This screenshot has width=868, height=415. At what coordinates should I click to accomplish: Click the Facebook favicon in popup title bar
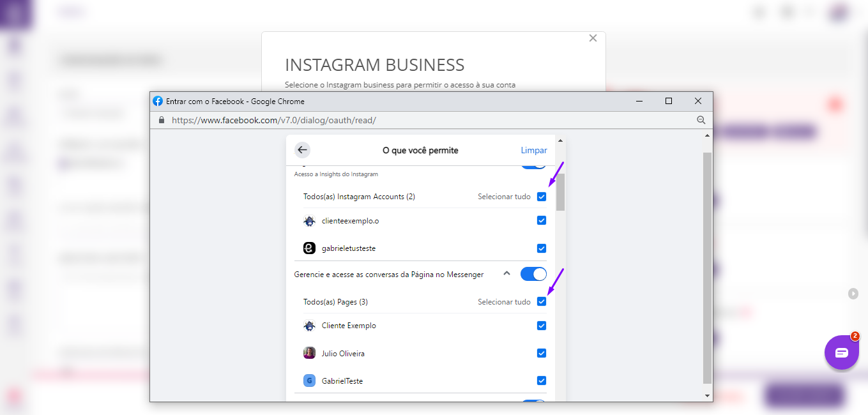pos(158,101)
